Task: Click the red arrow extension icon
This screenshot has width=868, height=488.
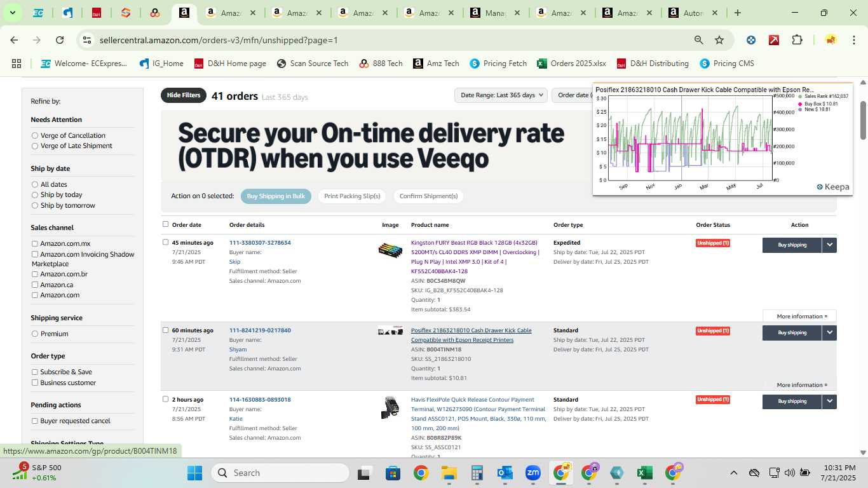Action: [x=774, y=40]
